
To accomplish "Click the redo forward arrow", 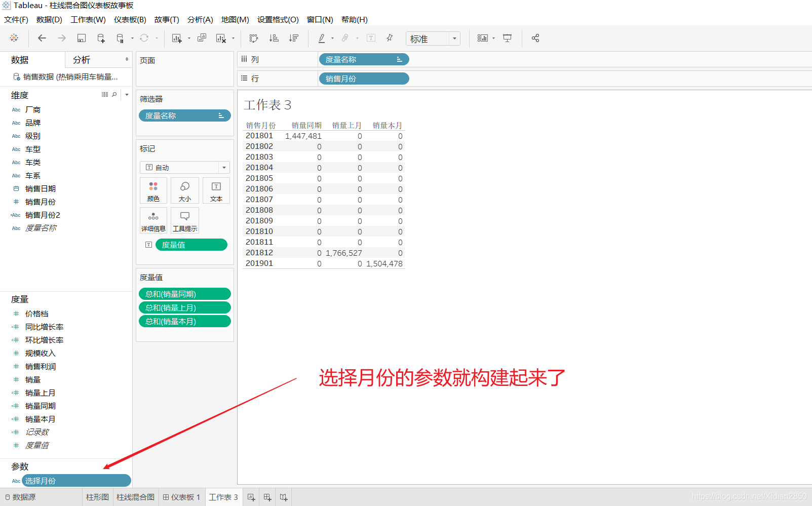I will tap(62, 38).
